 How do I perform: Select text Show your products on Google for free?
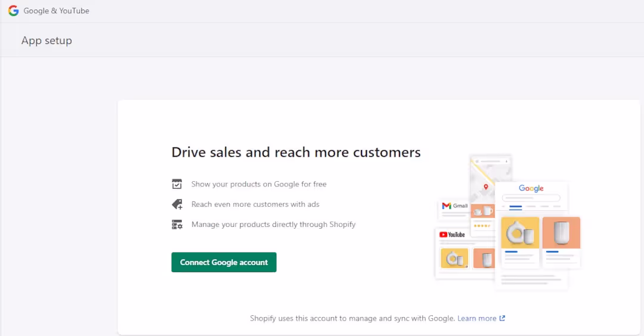click(259, 184)
